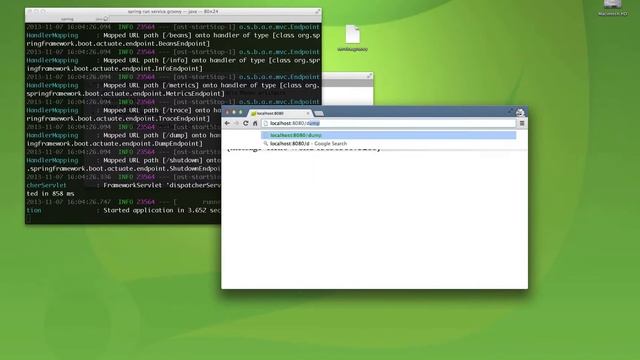
Task: Click the "ted in 858 ms" terminal line
Action: point(50,194)
